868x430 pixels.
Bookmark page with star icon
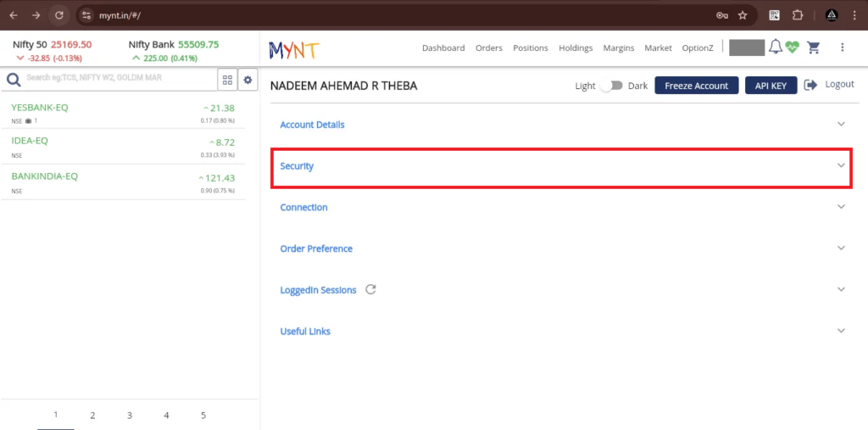click(x=743, y=15)
